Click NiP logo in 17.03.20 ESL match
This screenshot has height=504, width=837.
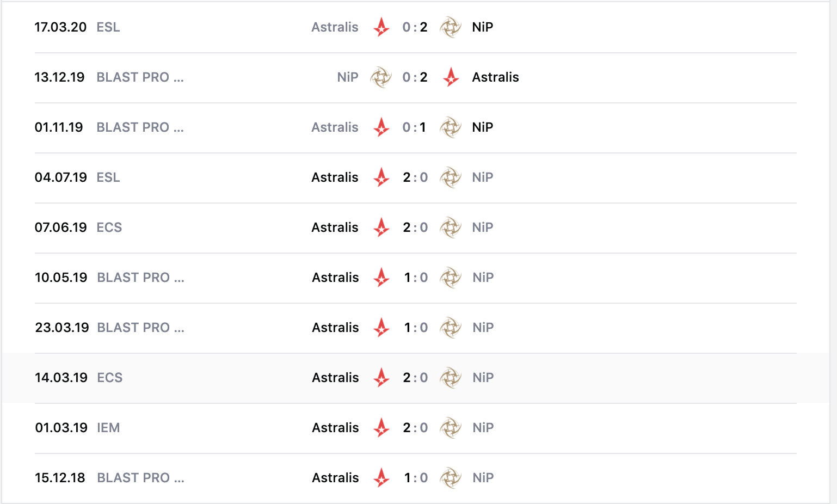(x=451, y=27)
